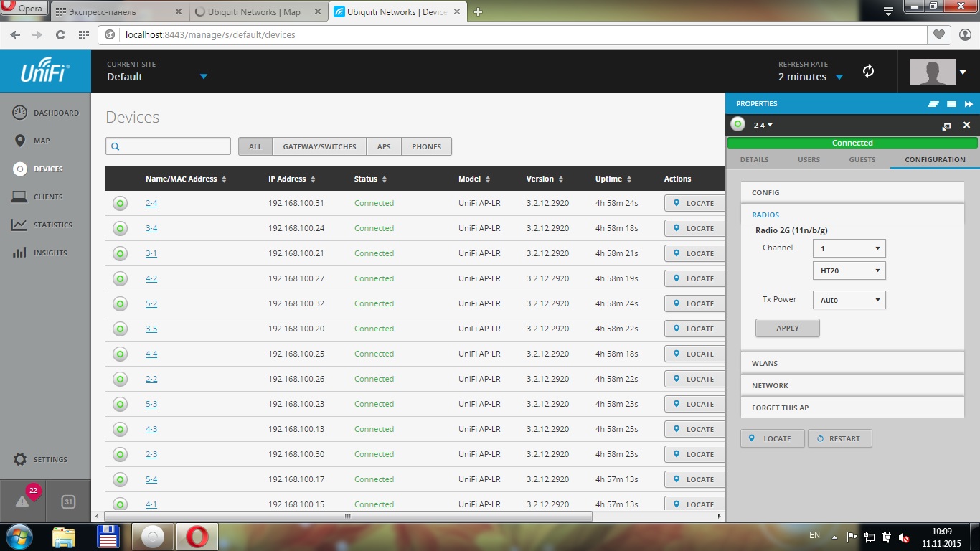
Task: Click Locate button for device 3-1
Action: pos(694,253)
